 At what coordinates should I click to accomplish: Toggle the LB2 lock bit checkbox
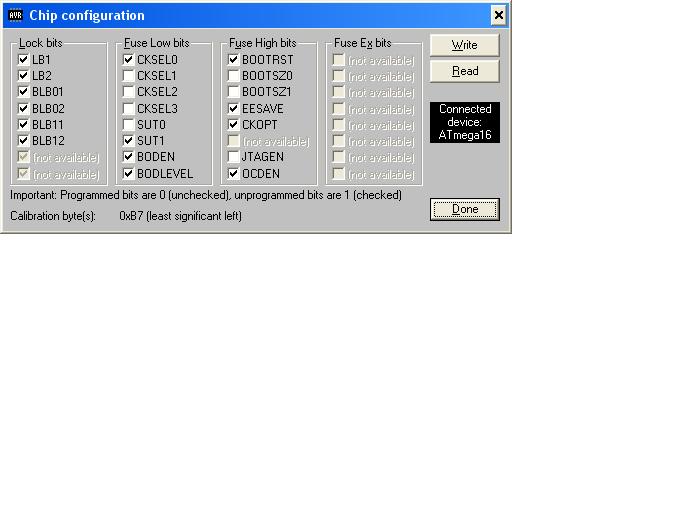point(23,75)
